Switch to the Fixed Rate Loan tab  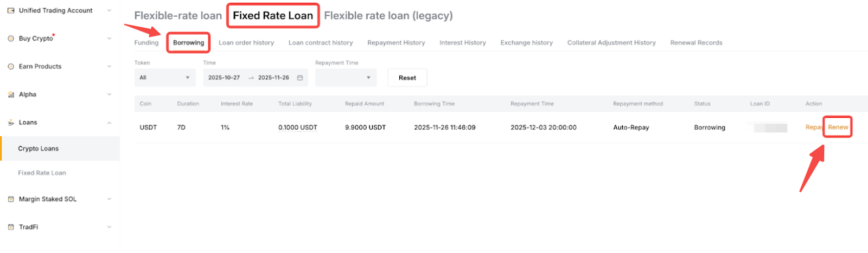click(x=273, y=16)
